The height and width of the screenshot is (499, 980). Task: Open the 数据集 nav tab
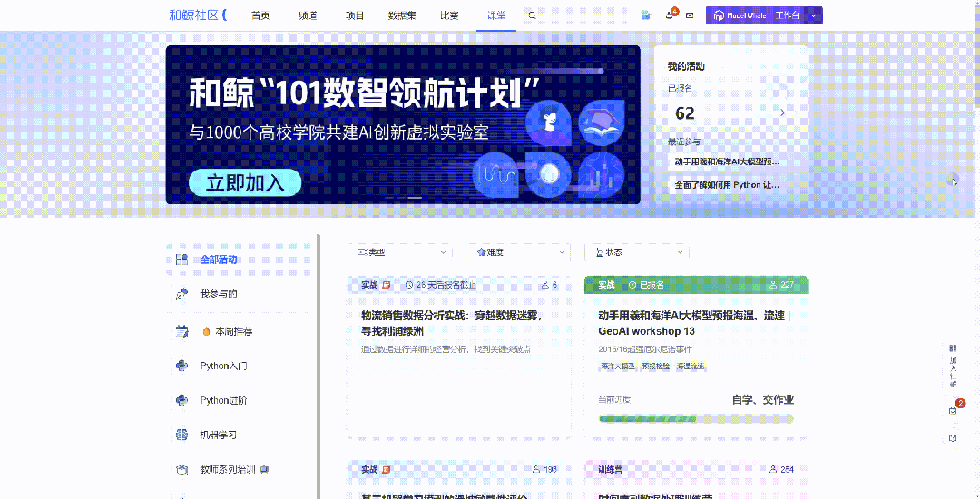coord(402,15)
